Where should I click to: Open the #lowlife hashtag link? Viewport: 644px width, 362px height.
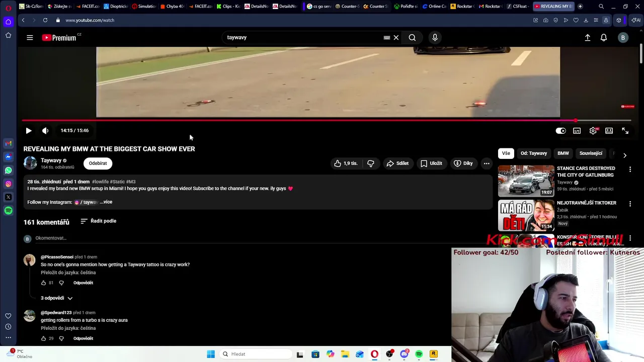point(100,182)
